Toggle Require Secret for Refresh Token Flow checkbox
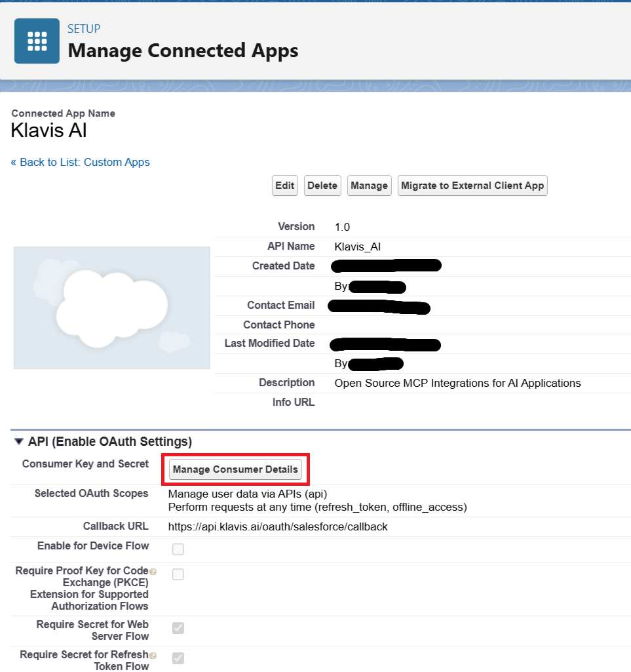Viewport: 631px width, 672px height. tap(178, 658)
